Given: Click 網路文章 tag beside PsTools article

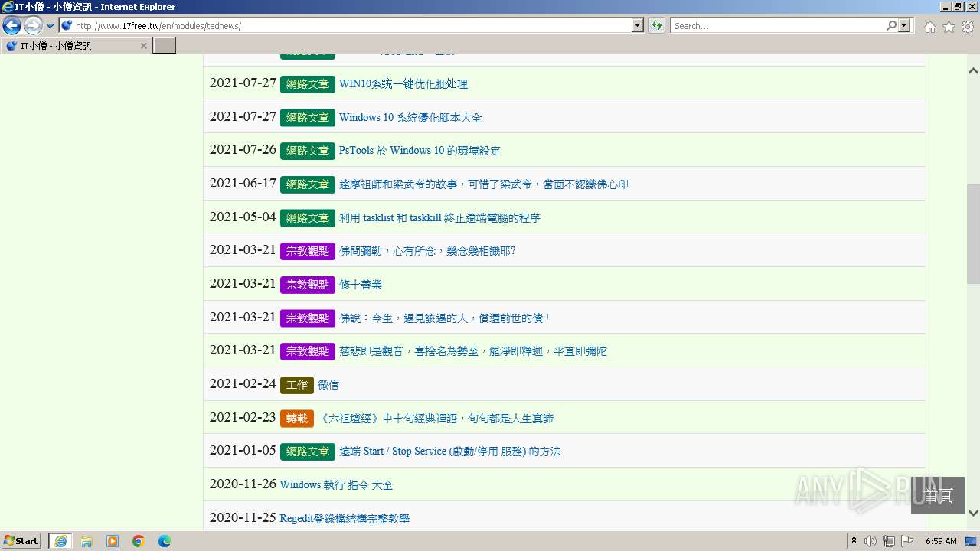Looking at the screenshot, I should 308,151.
